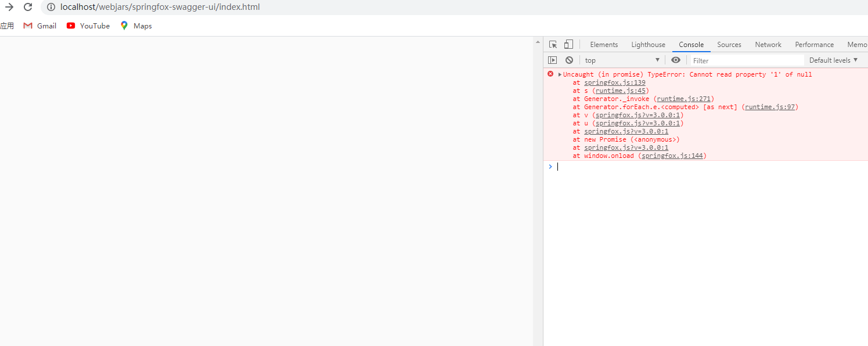Image resolution: width=868 pixels, height=346 pixels.
Task: Switch to the Elements tab
Action: tap(604, 45)
